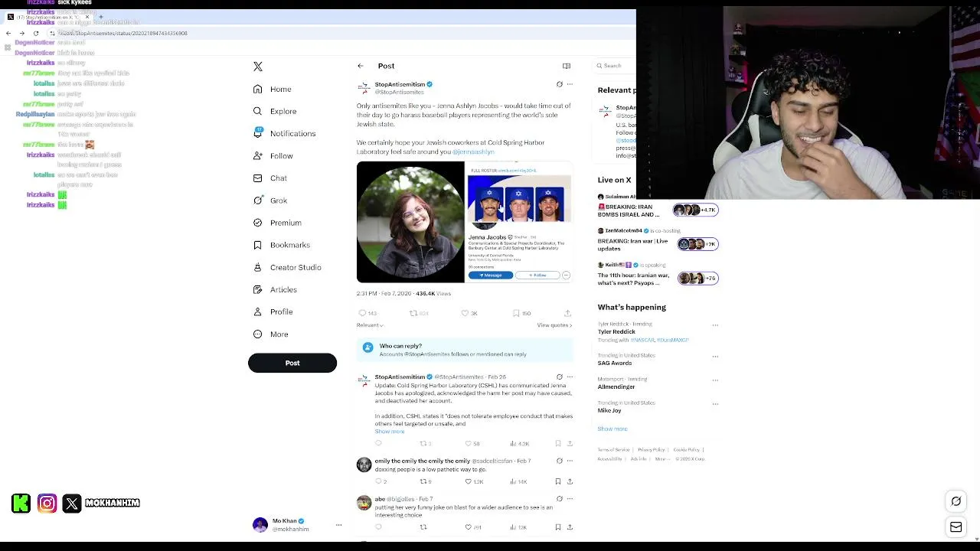Open 'The 11th hour: Iranian war' space
Screen dimensions: 980x551
[657, 275]
